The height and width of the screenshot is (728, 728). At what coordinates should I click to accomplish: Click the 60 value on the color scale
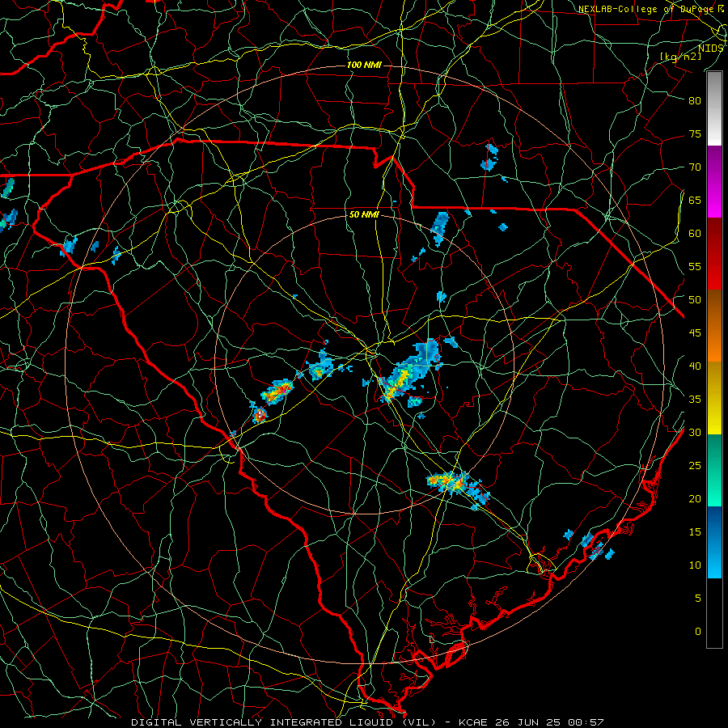pyautogui.click(x=695, y=234)
